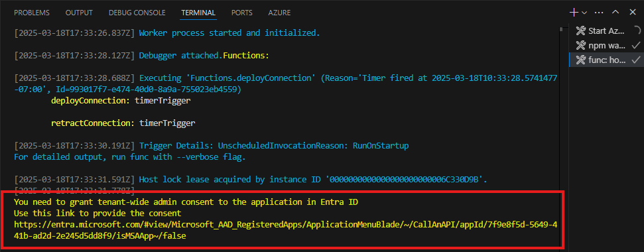644x252 pixels.
Task: Click the checkmark status of 'npm wa...'
Action: tap(636, 45)
